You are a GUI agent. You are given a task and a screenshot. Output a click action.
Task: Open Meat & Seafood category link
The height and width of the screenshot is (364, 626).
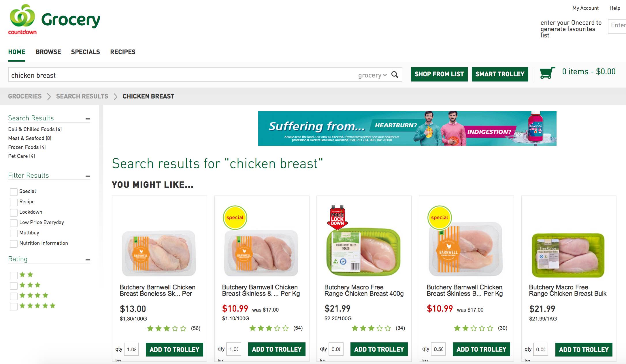(x=30, y=138)
